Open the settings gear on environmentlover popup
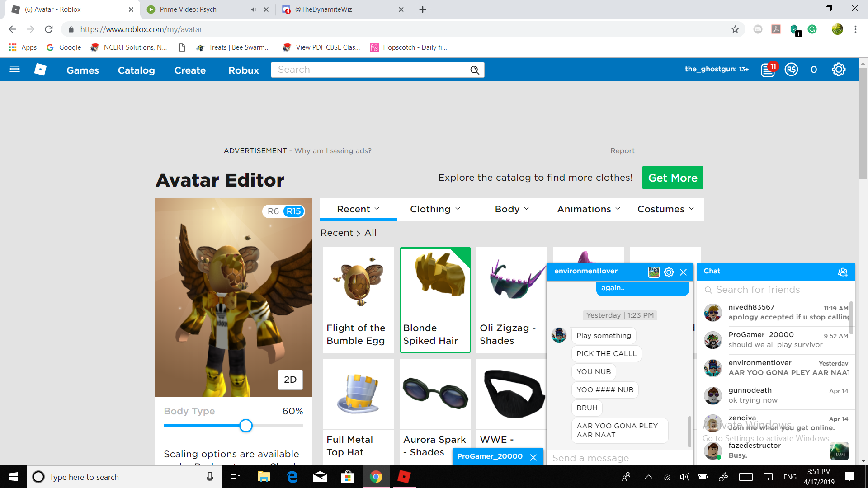Viewport: 868px width, 488px height. 668,272
